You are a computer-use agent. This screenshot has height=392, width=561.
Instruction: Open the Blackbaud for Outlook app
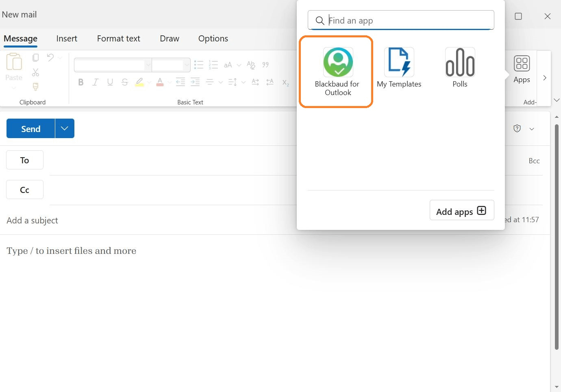click(x=337, y=67)
